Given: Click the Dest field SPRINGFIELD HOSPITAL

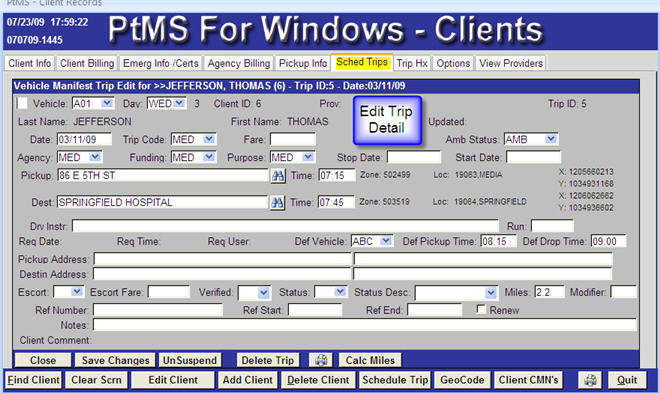Looking at the screenshot, I should pyautogui.click(x=162, y=202).
